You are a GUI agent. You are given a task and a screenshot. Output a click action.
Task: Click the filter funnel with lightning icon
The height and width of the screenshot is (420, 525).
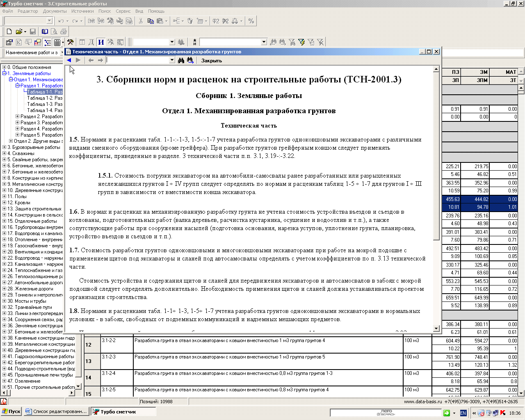pos(301,42)
